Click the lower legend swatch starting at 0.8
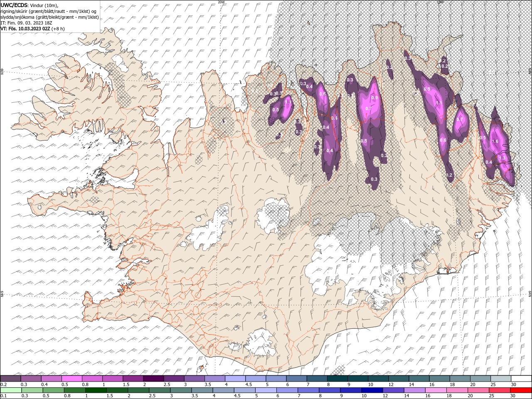Screen dimensions: 532x399 [75, 390]
